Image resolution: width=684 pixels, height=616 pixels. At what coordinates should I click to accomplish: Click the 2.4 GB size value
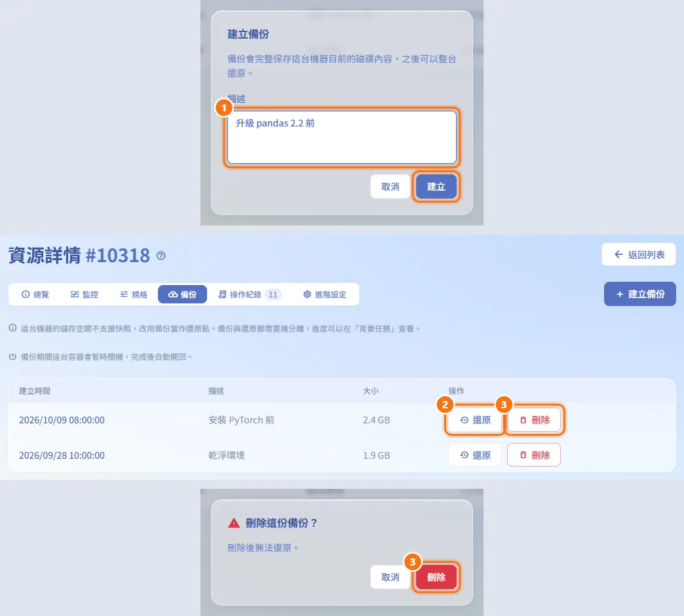(x=377, y=420)
